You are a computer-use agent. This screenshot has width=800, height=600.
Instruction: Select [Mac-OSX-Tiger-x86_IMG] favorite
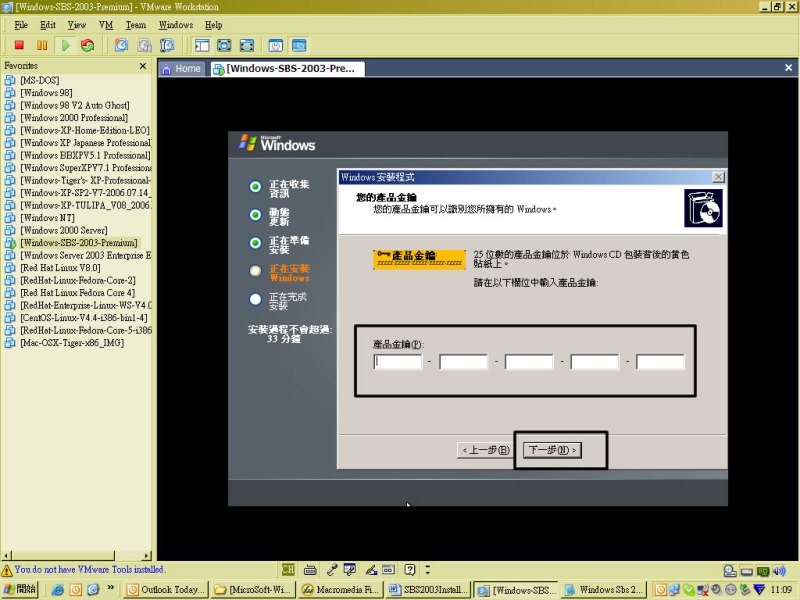(x=72, y=343)
